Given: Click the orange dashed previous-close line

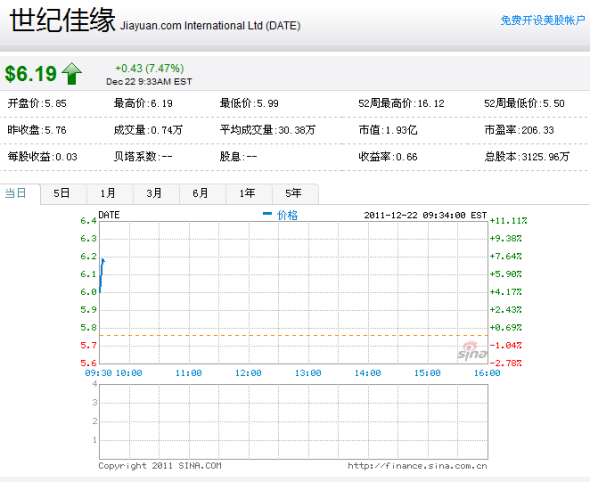Looking at the screenshot, I should click(293, 335).
